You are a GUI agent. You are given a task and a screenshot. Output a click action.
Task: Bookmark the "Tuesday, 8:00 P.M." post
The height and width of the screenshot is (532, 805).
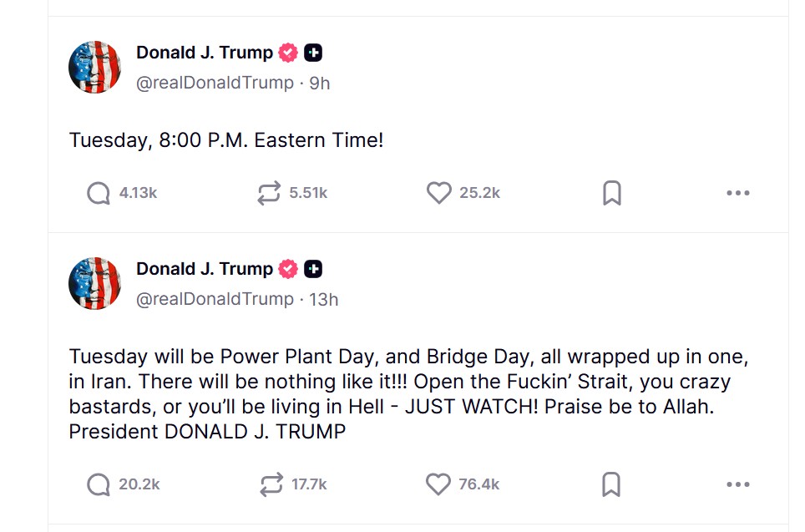(x=611, y=193)
